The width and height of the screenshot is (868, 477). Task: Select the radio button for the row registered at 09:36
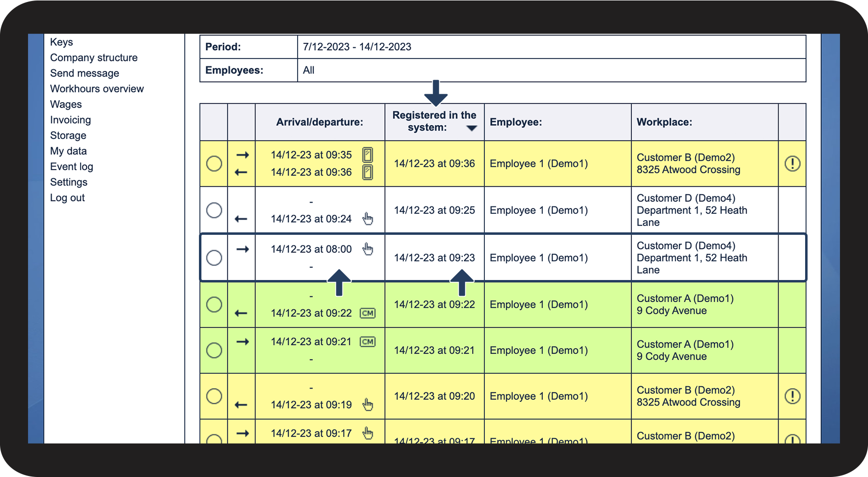[214, 164]
